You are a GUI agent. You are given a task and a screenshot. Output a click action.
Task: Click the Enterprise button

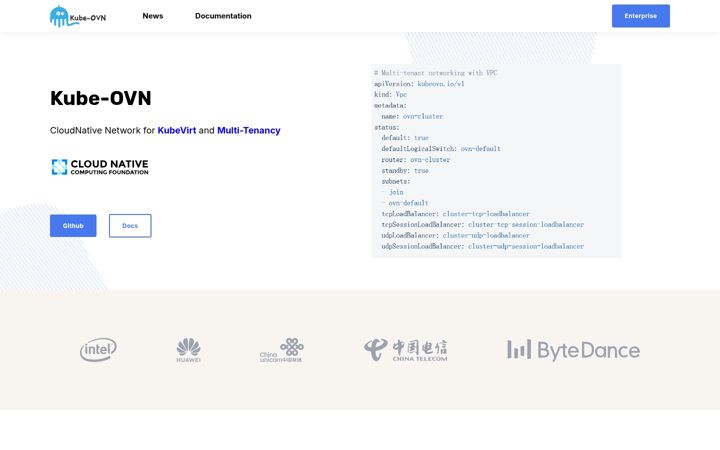(x=641, y=16)
